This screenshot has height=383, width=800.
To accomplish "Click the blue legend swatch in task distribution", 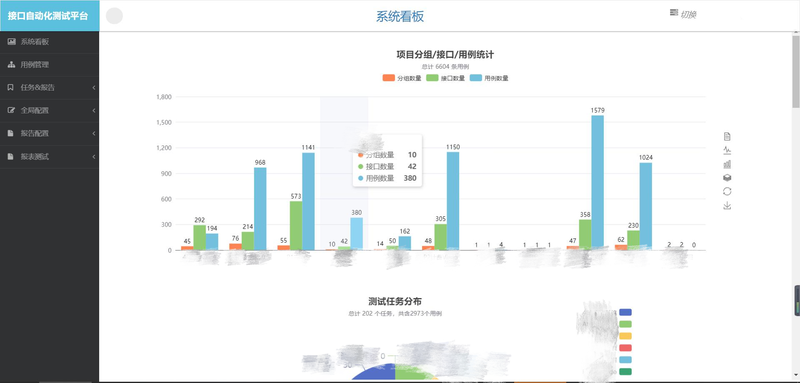I will coord(626,312).
